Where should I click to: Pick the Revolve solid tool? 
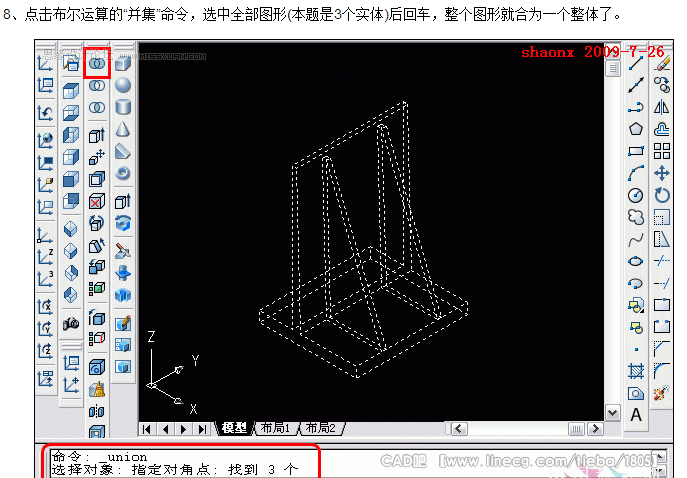click(123, 223)
